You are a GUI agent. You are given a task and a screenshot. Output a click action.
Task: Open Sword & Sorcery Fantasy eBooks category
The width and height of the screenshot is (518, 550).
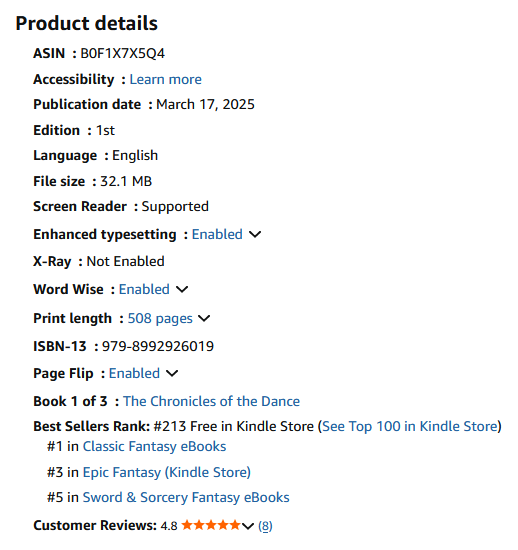[186, 497]
